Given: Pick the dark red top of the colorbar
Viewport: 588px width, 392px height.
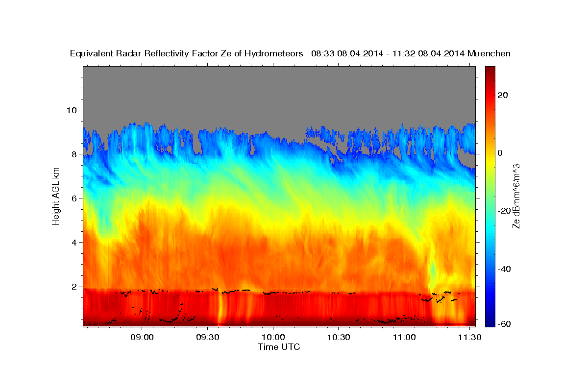Looking at the screenshot, I should click(x=490, y=70).
